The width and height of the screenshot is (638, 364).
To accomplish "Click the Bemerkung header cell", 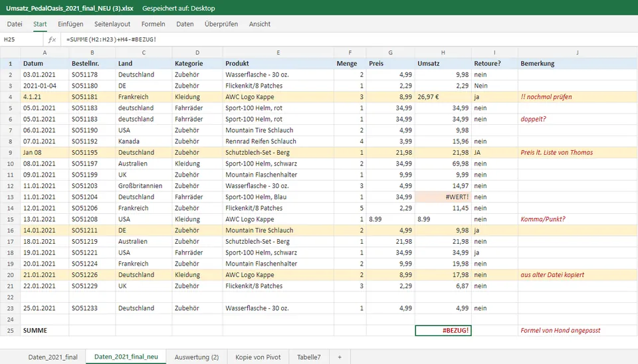I will point(578,64).
